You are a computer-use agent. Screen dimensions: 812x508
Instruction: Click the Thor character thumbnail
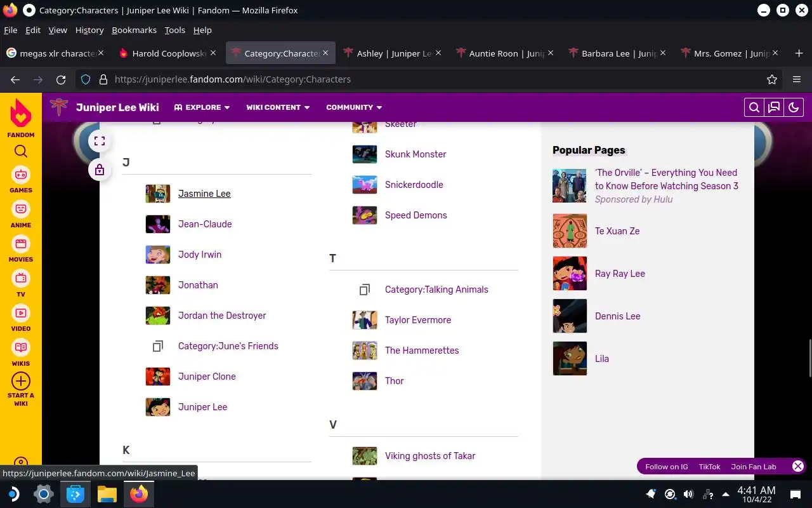365,381
